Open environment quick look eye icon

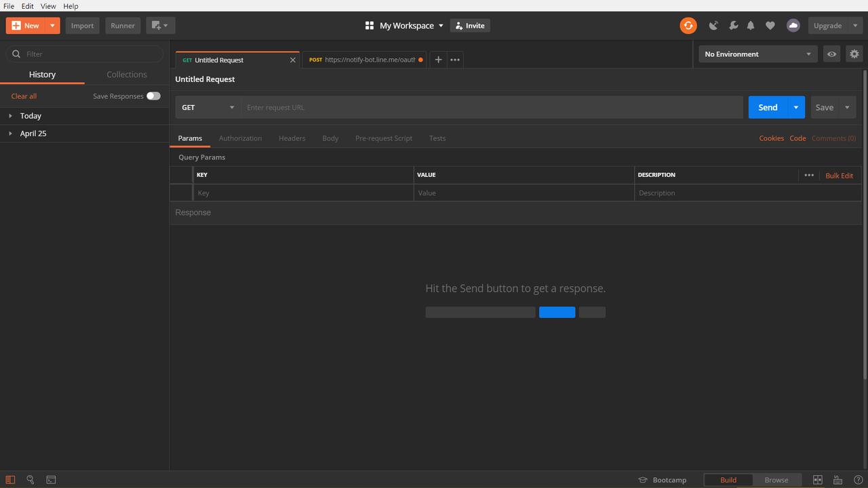click(x=831, y=54)
